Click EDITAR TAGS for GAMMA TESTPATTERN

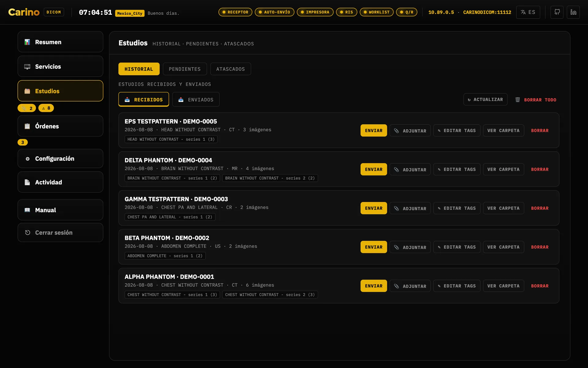[457, 208]
